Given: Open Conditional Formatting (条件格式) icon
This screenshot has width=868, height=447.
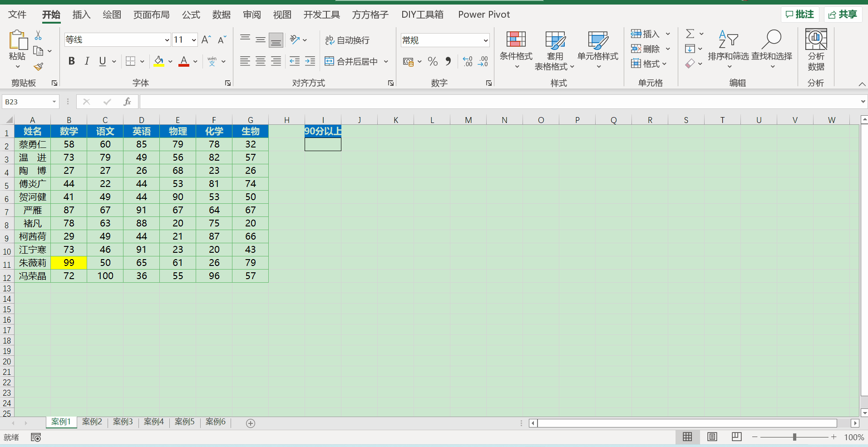Looking at the screenshot, I should click(x=516, y=40).
